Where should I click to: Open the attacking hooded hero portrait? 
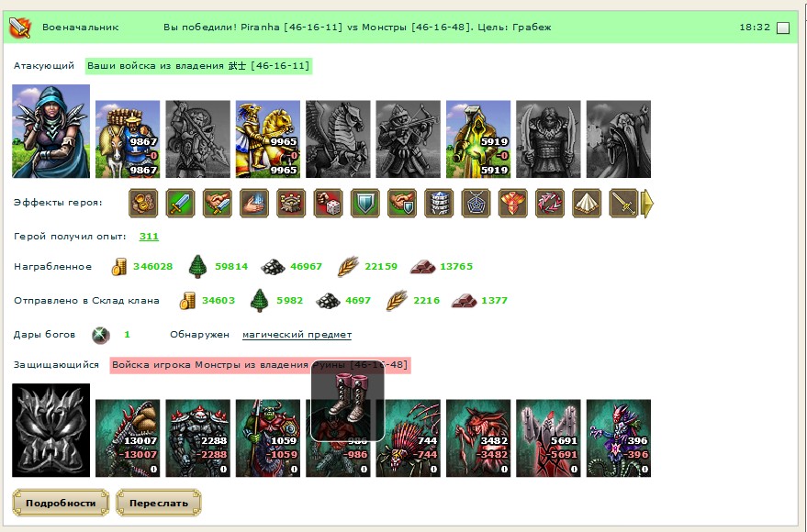[50, 131]
